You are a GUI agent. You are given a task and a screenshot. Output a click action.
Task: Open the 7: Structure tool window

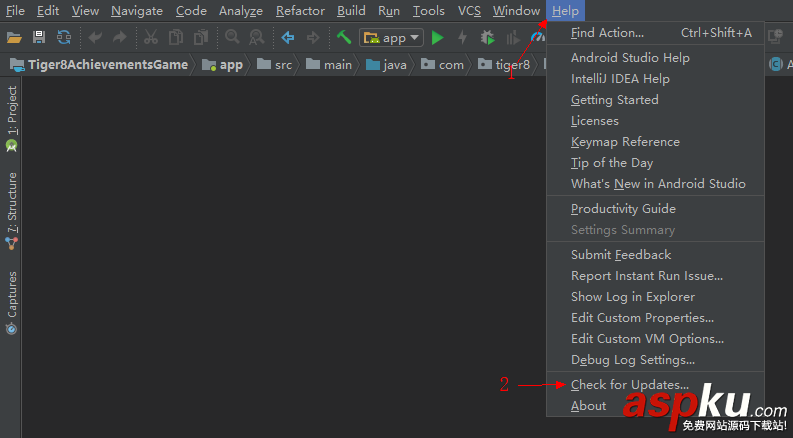coord(11,211)
